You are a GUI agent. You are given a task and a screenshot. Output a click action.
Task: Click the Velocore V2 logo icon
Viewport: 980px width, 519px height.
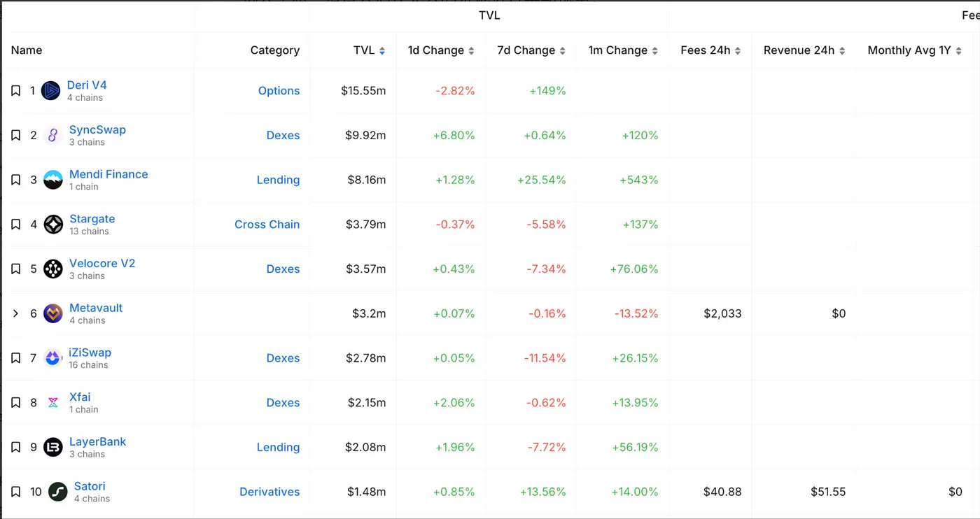click(x=53, y=269)
